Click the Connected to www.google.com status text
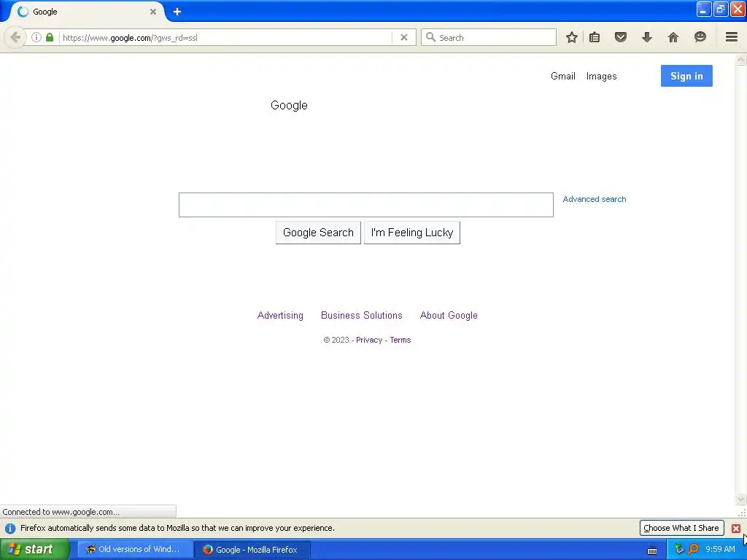The height and width of the screenshot is (560, 747). coord(61,512)
